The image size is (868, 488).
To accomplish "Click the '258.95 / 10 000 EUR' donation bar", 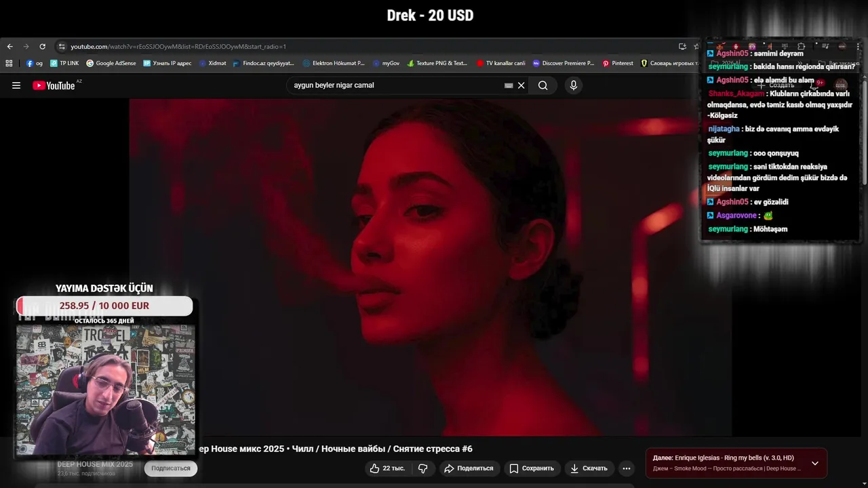I will [104, 306].
